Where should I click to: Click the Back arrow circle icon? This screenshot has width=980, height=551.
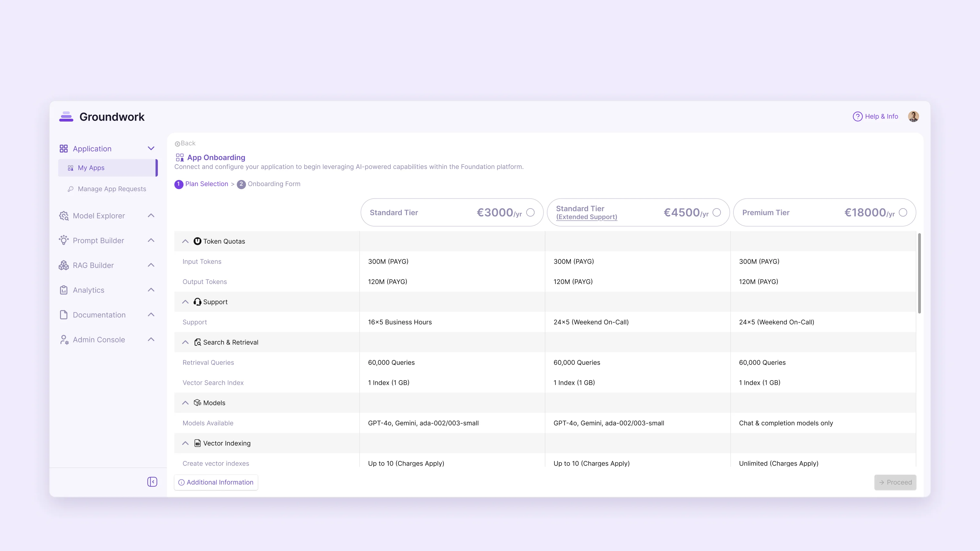177,144
